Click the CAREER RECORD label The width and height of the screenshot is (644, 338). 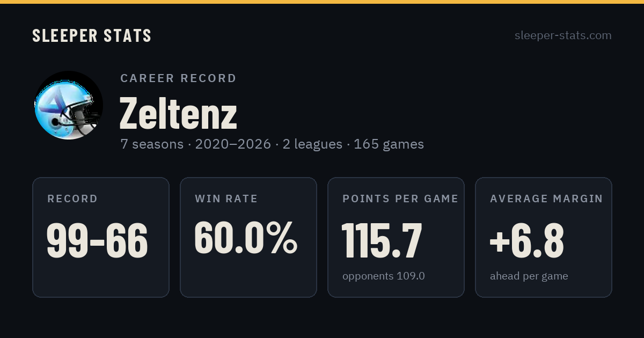point(178,78)
